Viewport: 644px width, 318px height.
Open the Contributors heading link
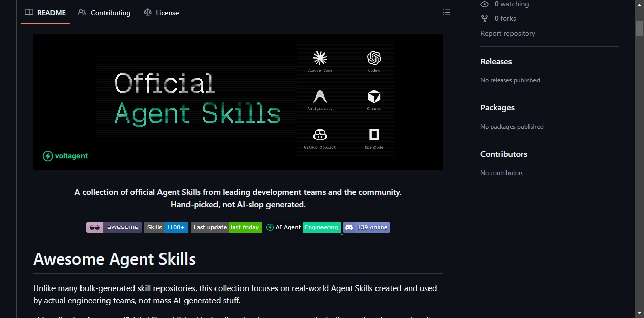coord(504,154)
